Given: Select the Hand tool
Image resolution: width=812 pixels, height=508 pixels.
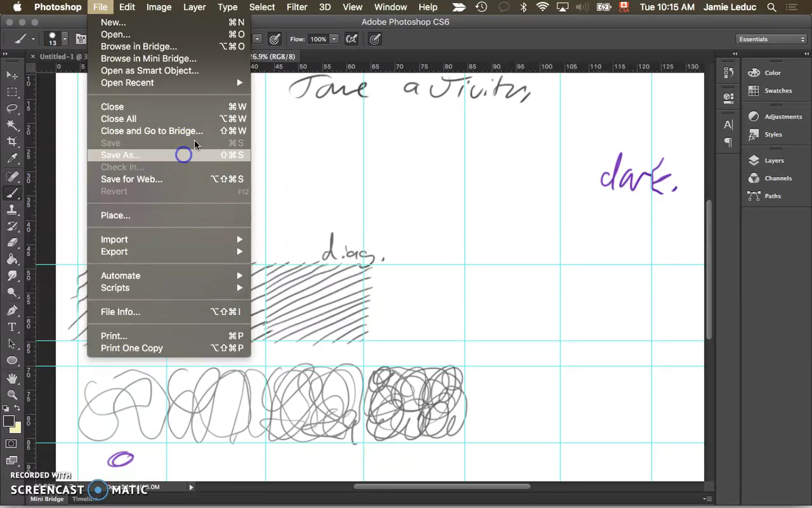Looking at the screenshot, I should [12, 378].
